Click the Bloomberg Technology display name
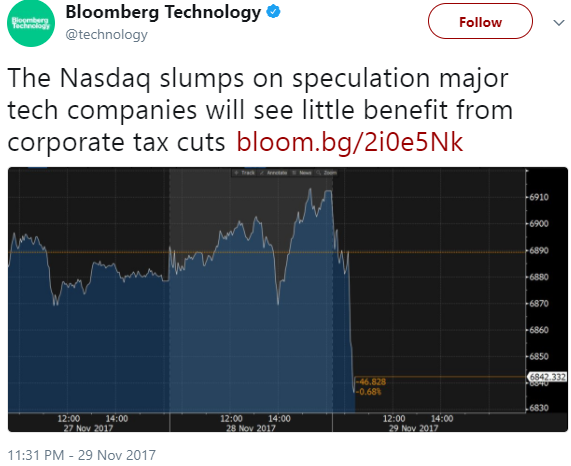This screenshot has height=466, width=571. (x=163, y=12)
